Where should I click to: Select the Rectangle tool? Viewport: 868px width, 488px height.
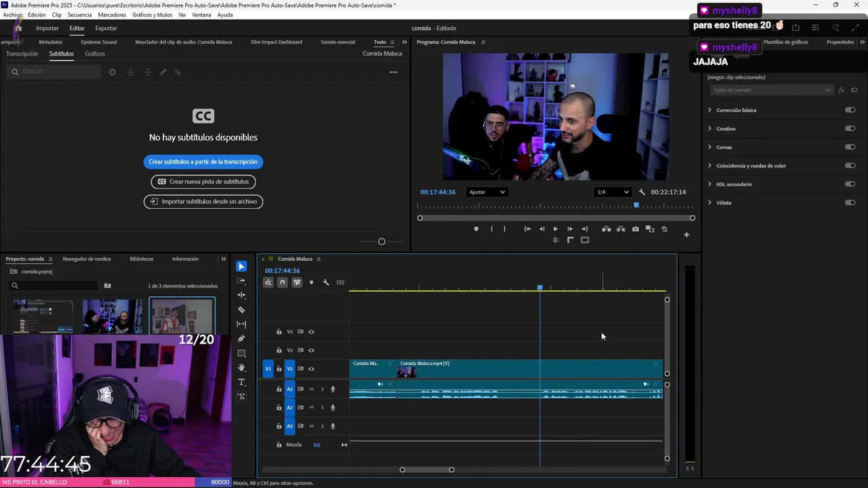241,353
